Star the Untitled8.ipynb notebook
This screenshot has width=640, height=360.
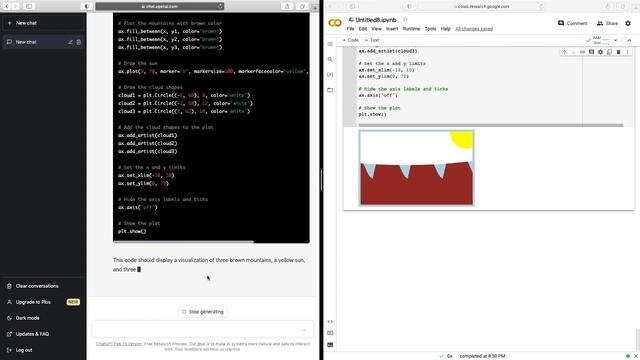click(x=405, y=20)
